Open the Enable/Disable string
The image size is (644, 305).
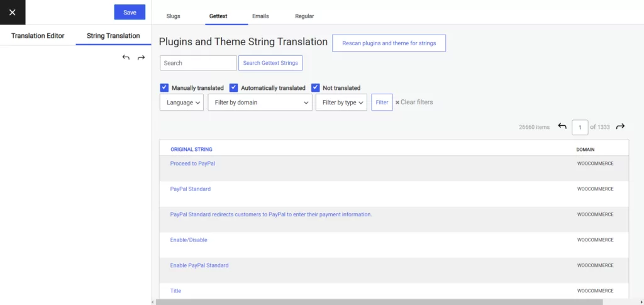coord(189,240)
